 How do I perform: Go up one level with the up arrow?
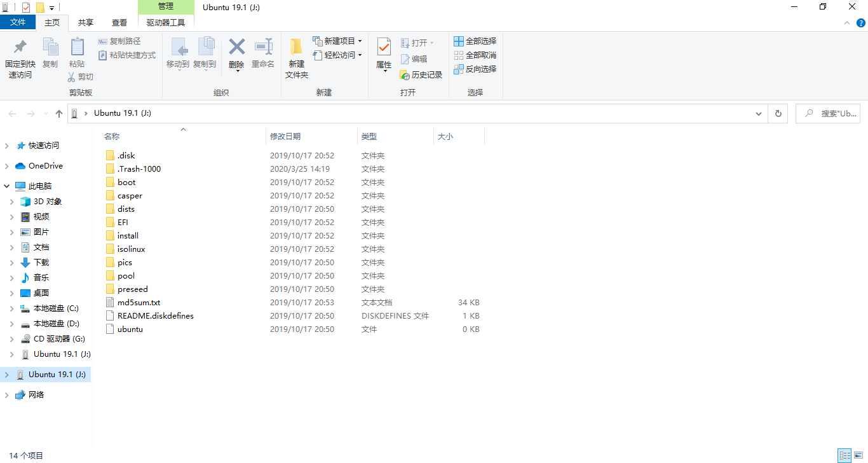click(x=59, y=114)
